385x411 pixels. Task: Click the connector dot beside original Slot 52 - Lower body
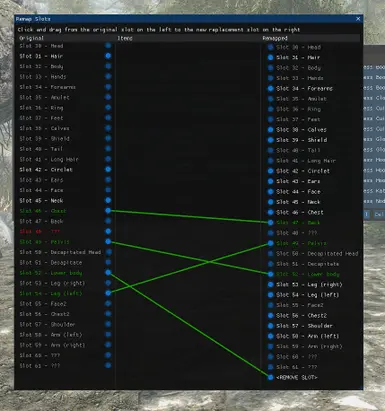click(x=108, y=273)
